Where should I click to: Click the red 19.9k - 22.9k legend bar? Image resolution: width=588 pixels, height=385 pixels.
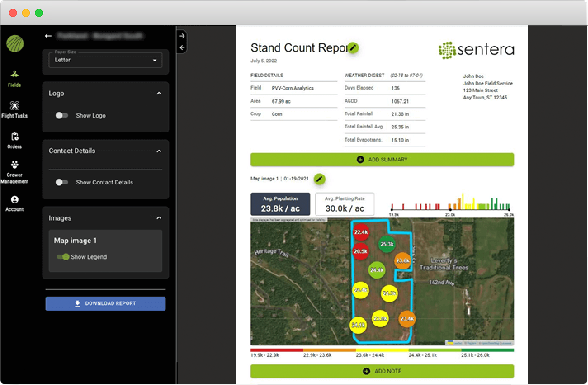[x=277, y=350]
